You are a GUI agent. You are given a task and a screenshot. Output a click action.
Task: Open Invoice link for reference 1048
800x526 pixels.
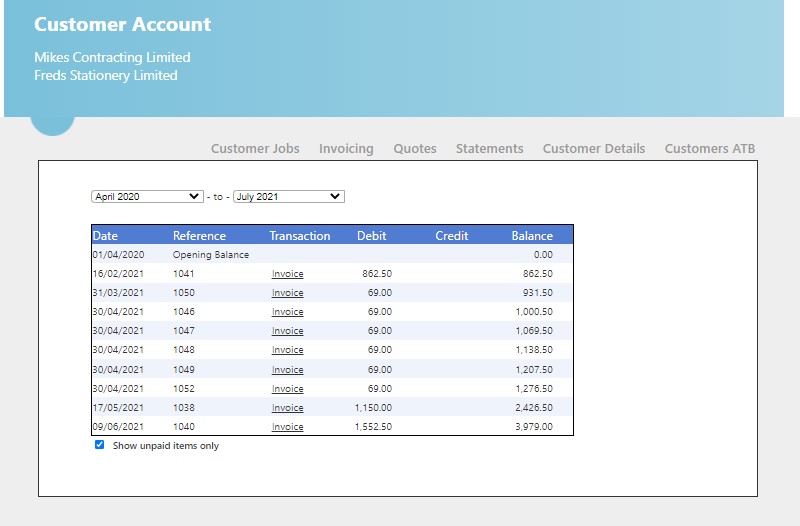coord(288,350)
